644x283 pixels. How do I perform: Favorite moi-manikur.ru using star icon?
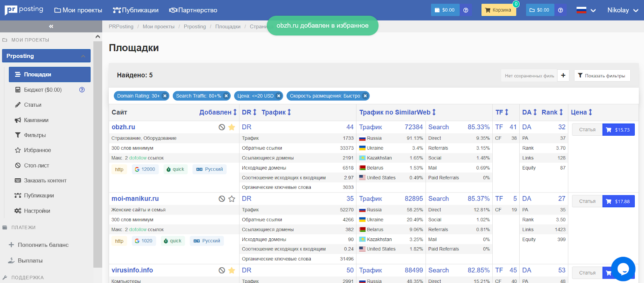(232, 199)
